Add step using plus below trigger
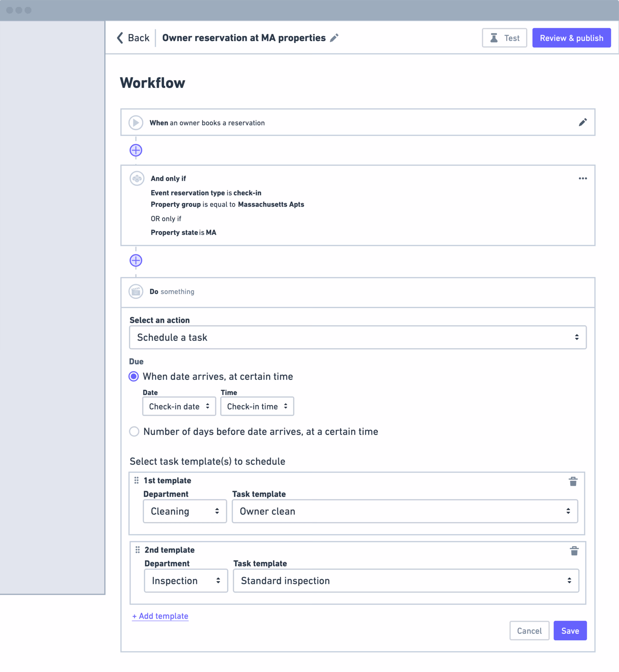Image resolution: width=619 pixels, height=672 pixels. [x=136, y=150]
